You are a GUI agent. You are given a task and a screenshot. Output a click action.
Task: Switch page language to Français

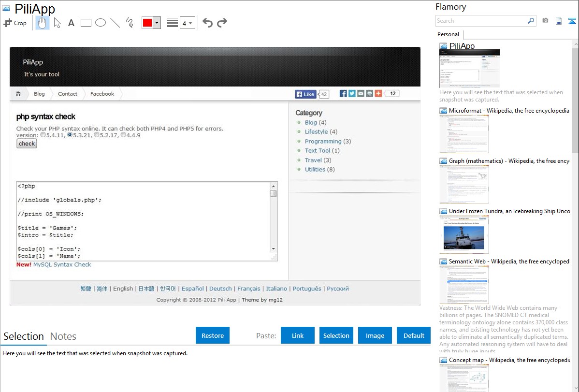click(248, 289)
